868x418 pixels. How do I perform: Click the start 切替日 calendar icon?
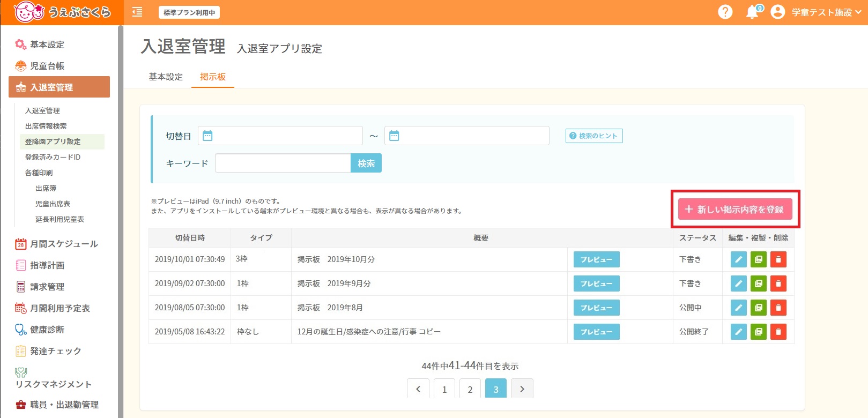coord(207,136)
